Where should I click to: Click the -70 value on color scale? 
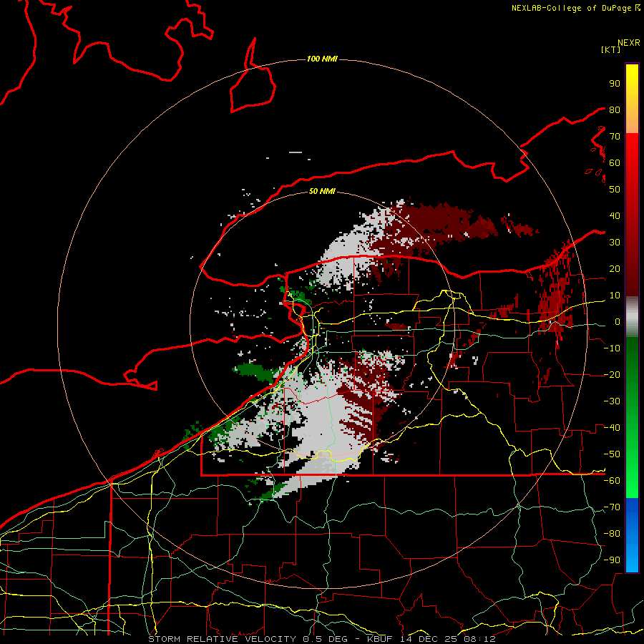[612, 507]
